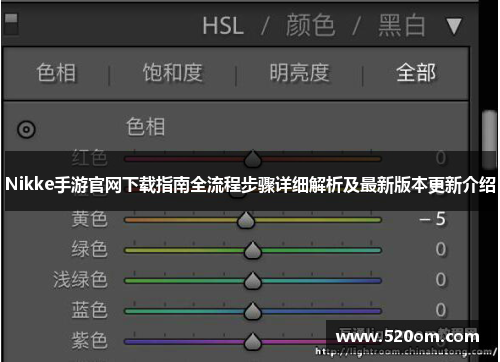Click the 浅绿色 hue slider handle
Screen dimensions: 500x362
(253, 281)
